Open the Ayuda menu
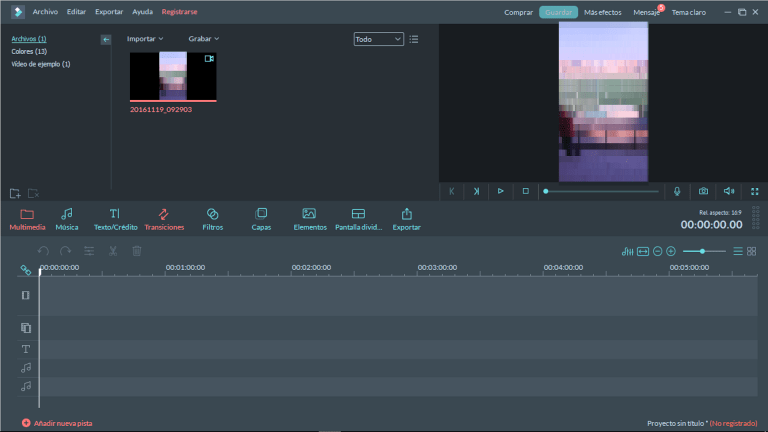 143,12
